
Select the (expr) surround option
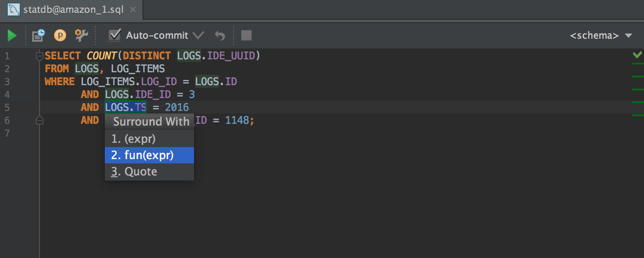pyautogui.click(x=149, y=138)
